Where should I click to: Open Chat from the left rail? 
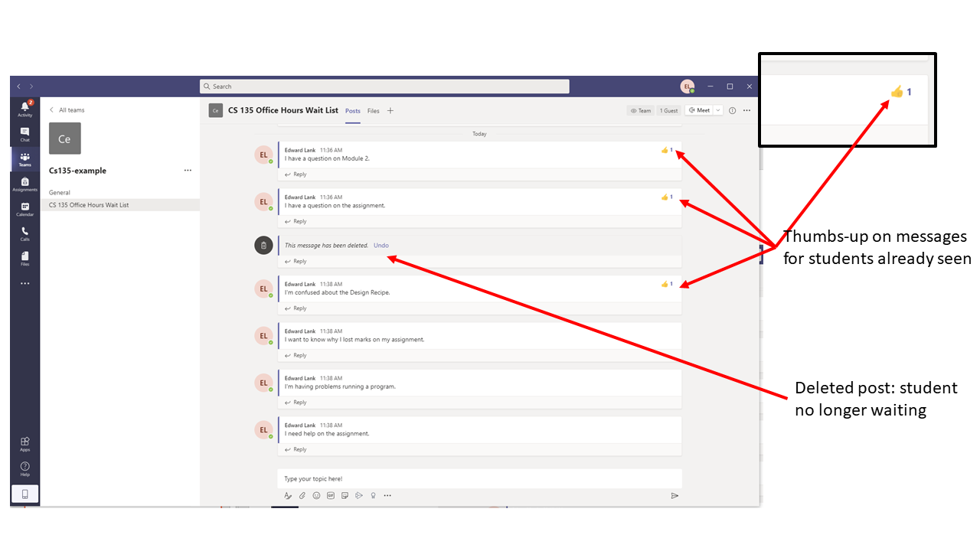point(24,134)
